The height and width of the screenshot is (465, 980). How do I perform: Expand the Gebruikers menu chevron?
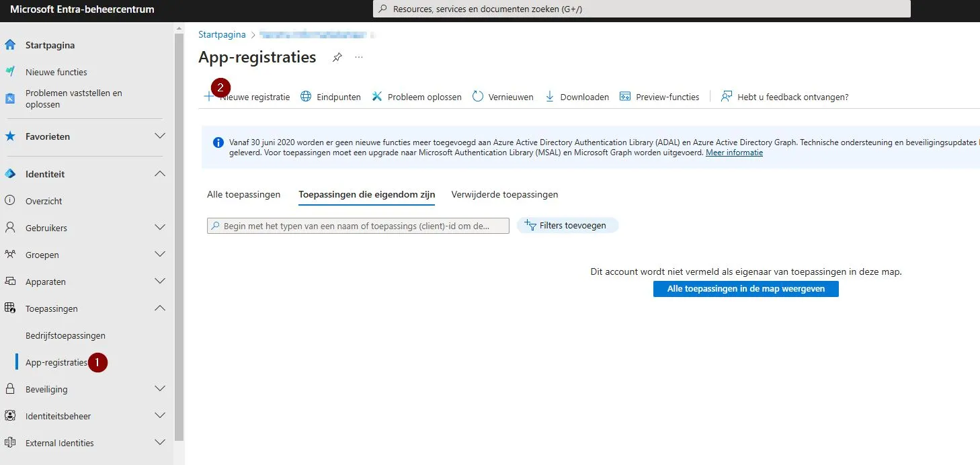(160, 228)
